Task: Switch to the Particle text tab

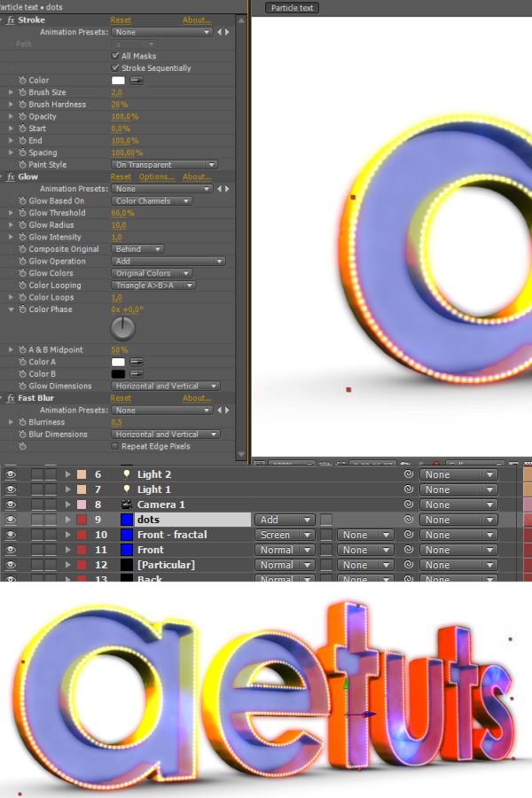Action: (x=293, y=8)
